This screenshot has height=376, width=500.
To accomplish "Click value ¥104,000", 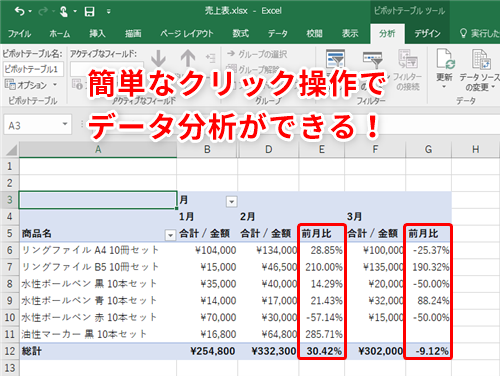I will (x=216, y=250).
